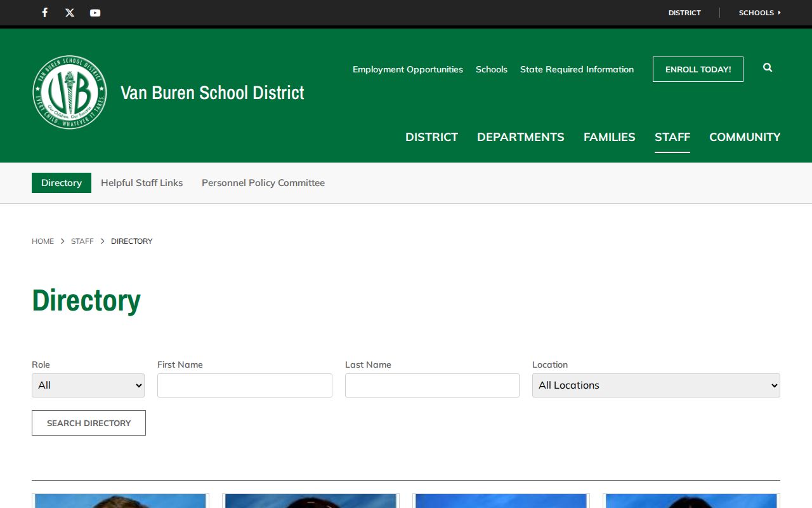The width and height of the screenshot is (812, 508).
Task: Focus the Last Name field
Action: [432, 385]
